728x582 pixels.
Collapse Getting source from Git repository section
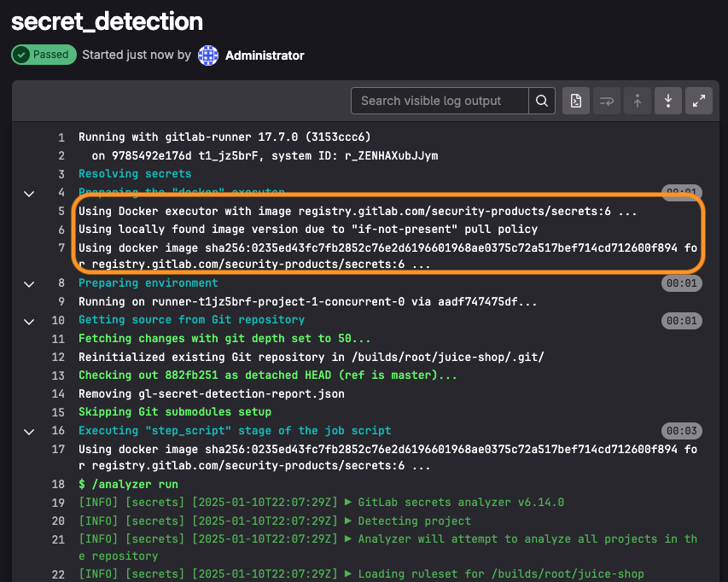click(29, 321)
